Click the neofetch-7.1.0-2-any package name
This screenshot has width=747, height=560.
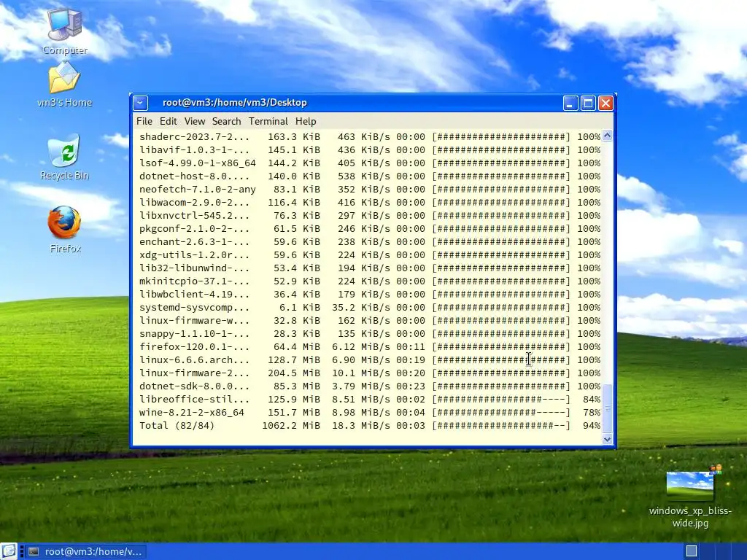click(x=197, y=189)
